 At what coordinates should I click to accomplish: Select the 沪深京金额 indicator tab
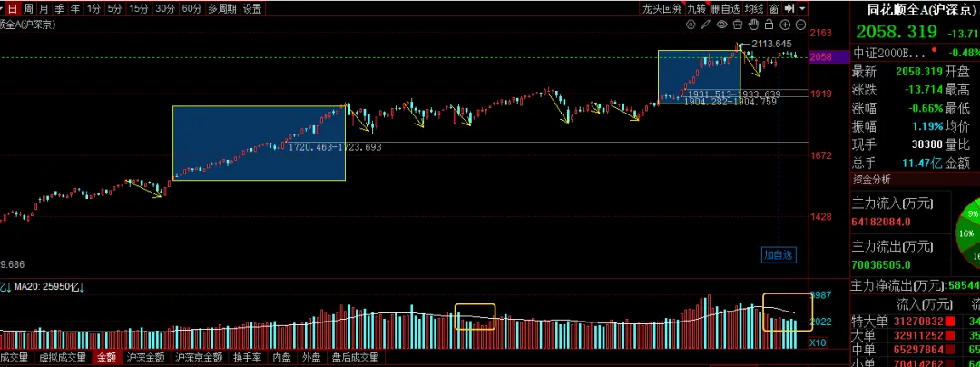199,358
